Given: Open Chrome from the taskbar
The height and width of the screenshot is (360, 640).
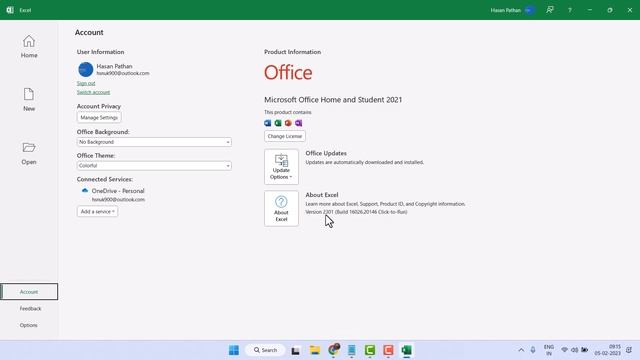Looking at the screenshot, I should pos(334,350).
